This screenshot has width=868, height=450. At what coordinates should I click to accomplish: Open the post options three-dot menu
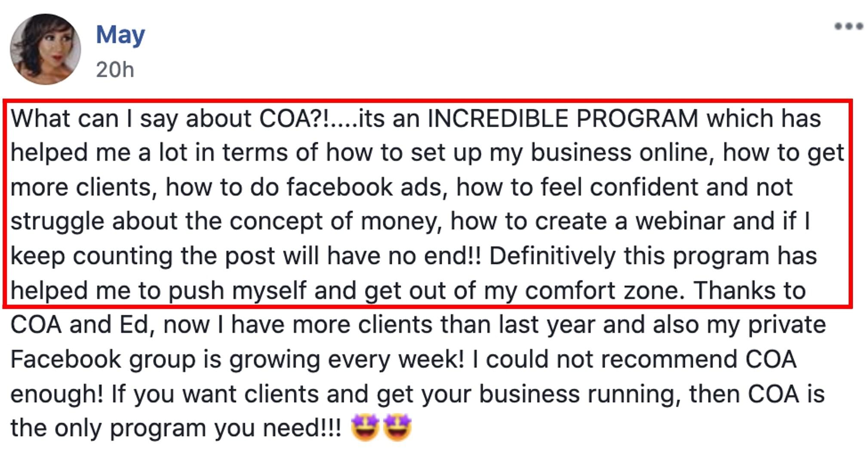pos(848,26)
